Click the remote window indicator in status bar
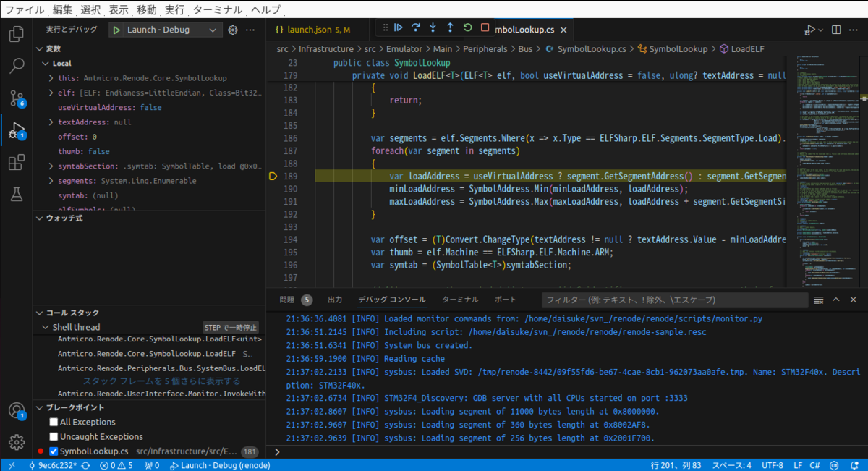Image resolution: width=868 pixels, height=471 pixels. [x=11, y=465]
